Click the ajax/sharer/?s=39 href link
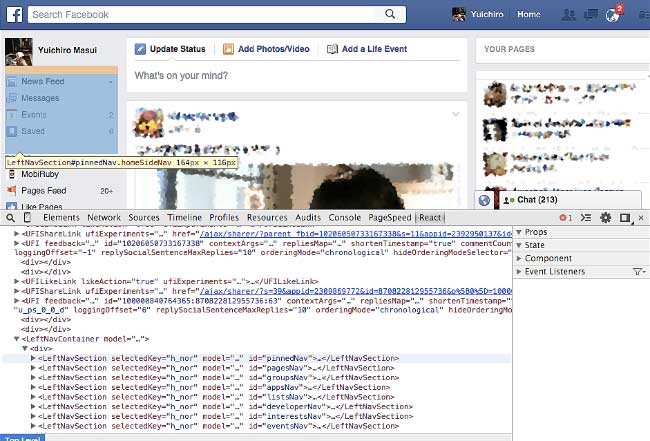This screenshot has height=441, width=650. pos(356,291)
